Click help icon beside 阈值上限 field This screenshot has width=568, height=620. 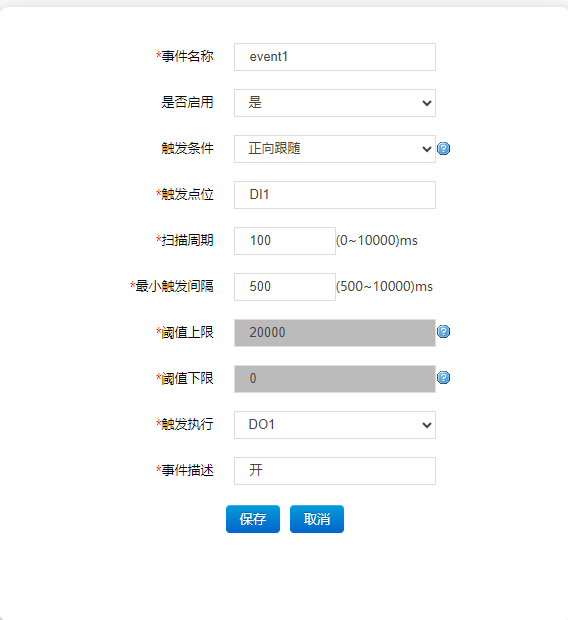tap(443, 331)
